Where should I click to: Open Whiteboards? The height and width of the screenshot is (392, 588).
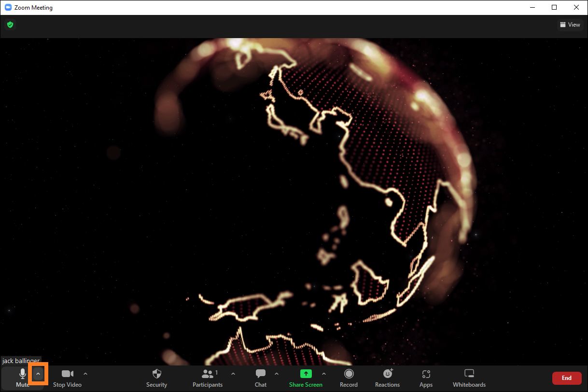(x=469, y=378)
